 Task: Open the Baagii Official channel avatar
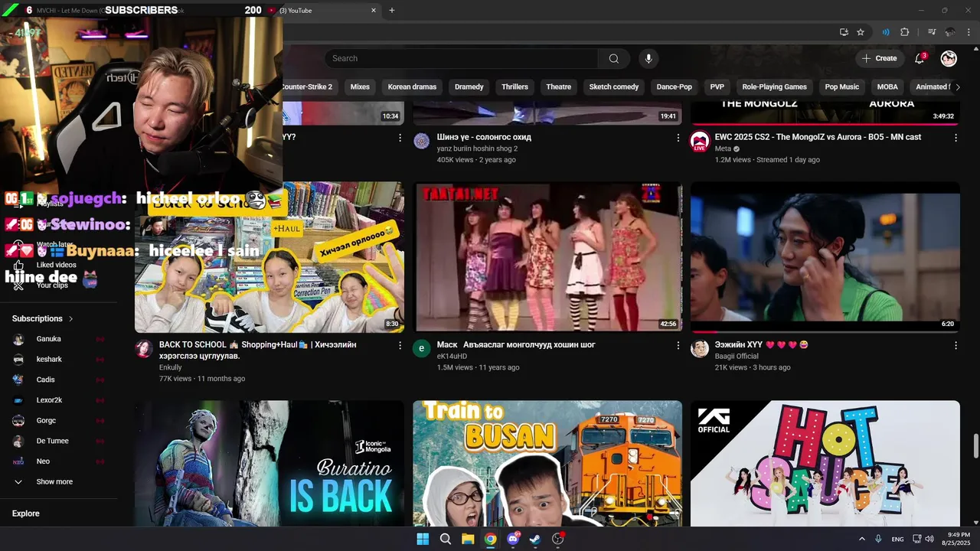point(700,349)
